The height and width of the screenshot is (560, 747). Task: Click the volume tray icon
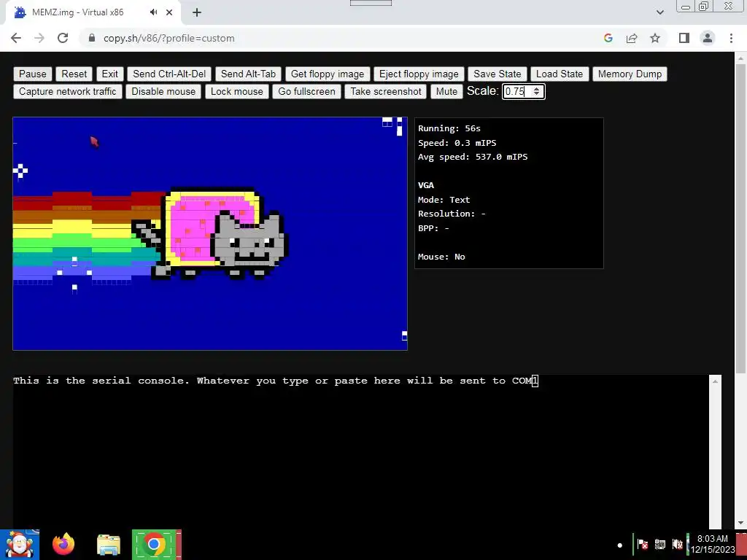[x=677, y=544]
